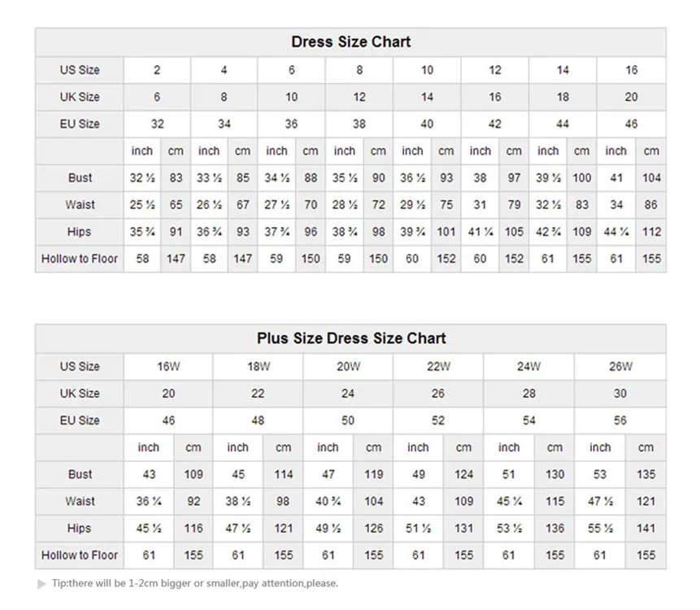700x610 pixels.
Task: Select the 16W US size cell
Action: [x=168, y=366]
